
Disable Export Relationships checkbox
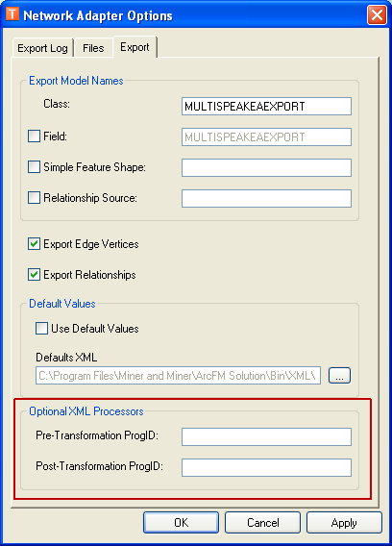(x=35, y=274)
